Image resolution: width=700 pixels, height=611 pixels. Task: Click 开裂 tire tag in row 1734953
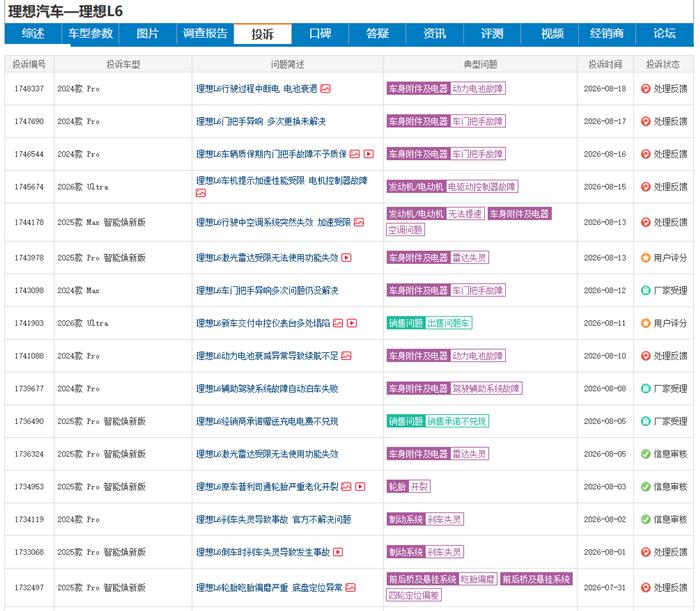click(x=419, y=486)
